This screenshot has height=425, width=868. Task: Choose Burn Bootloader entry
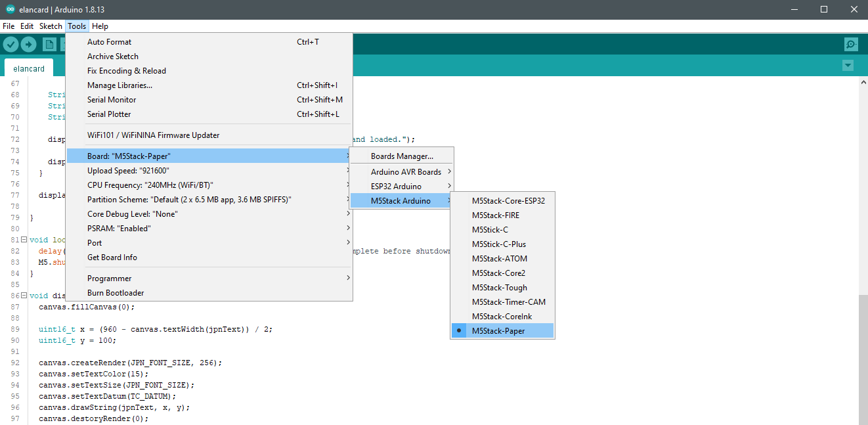tap(209, 293)
